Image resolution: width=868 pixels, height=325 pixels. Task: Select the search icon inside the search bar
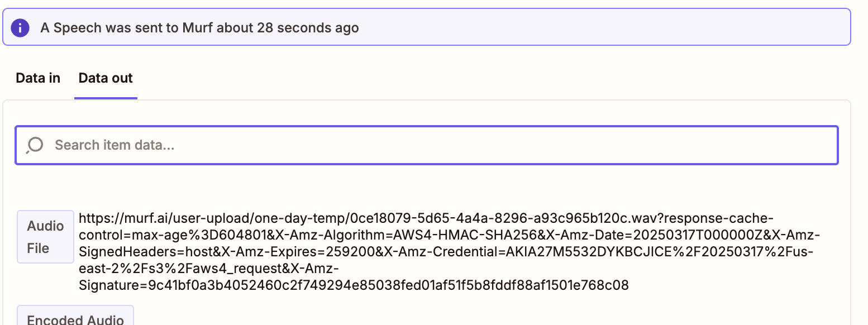coord(35,145)
